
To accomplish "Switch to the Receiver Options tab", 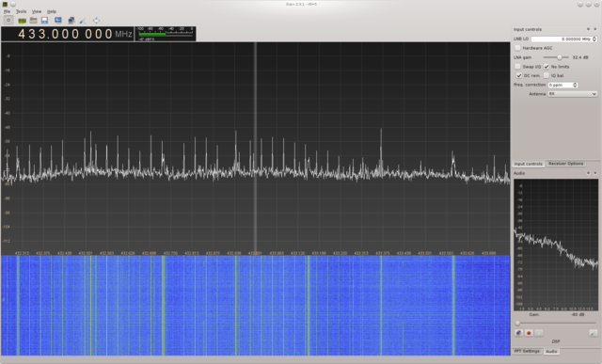I will pos(565,164).
